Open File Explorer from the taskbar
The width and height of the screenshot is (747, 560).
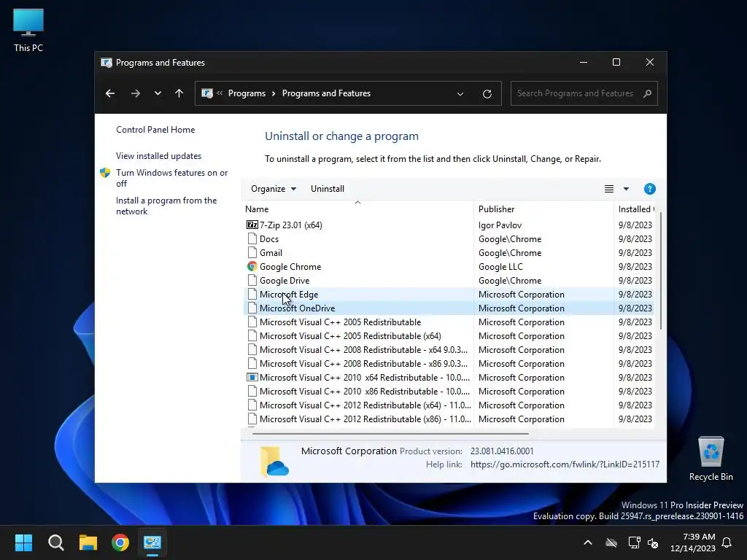(88, 542)
